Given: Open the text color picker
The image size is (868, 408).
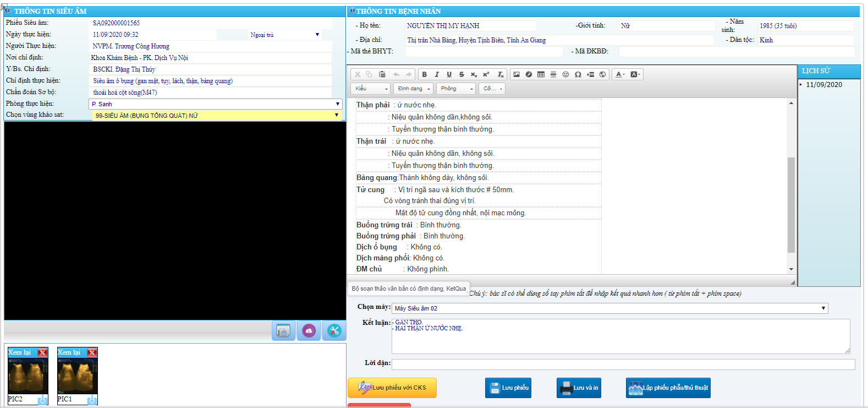Looking at the screenshot, I should point(620,74).
